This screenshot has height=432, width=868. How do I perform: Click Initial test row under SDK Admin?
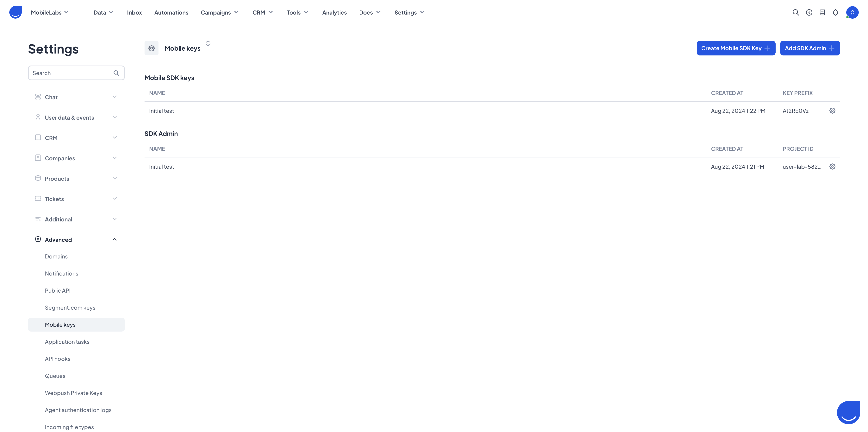pos(492,167)
